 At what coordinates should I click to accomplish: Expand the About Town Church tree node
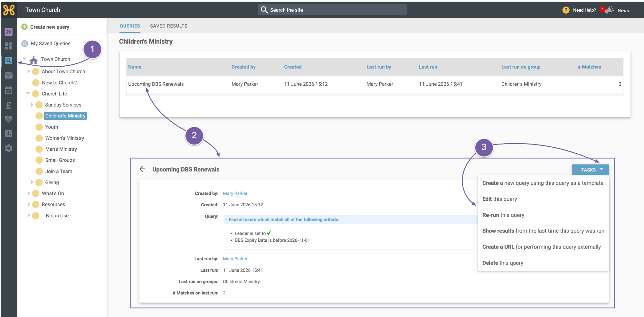click(x=29, y=71)
